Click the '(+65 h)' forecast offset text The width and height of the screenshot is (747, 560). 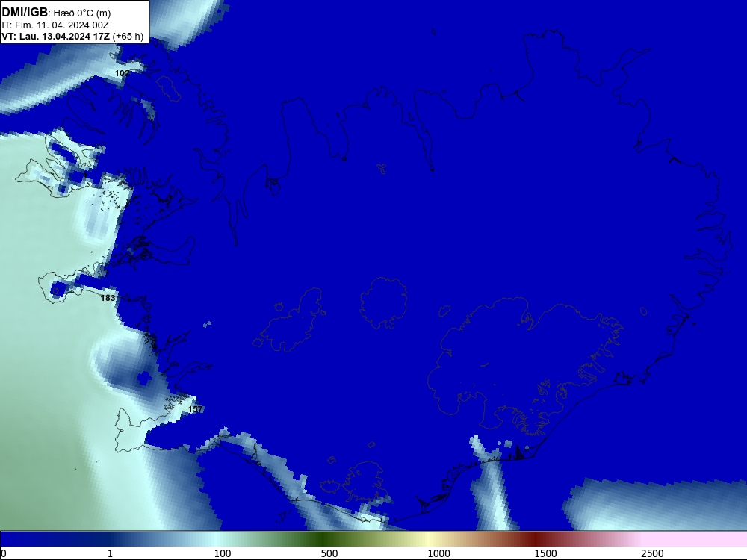pyautogui.click(x=128, y=37)
